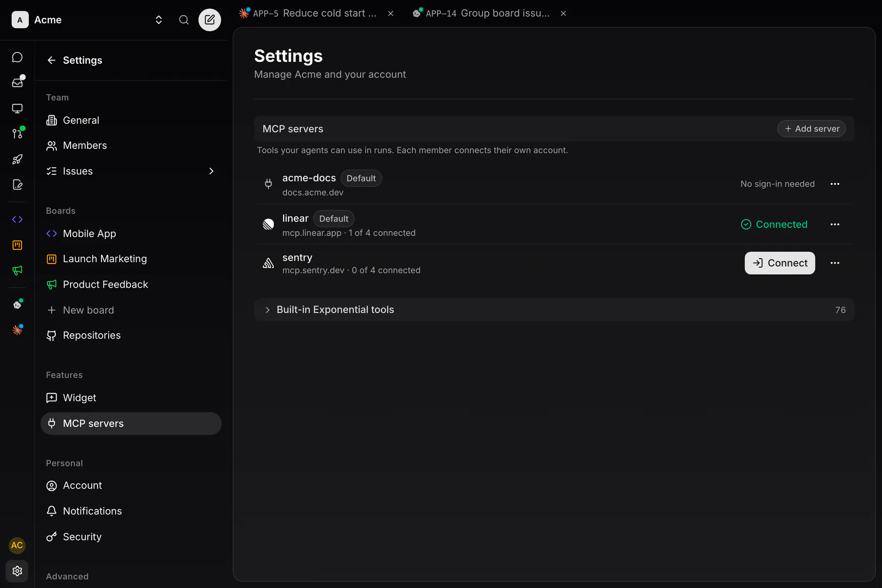This screenshot has width=882, height=588.
Task: Open the settings gear icon at bottom left
Action: pos(17,571)
